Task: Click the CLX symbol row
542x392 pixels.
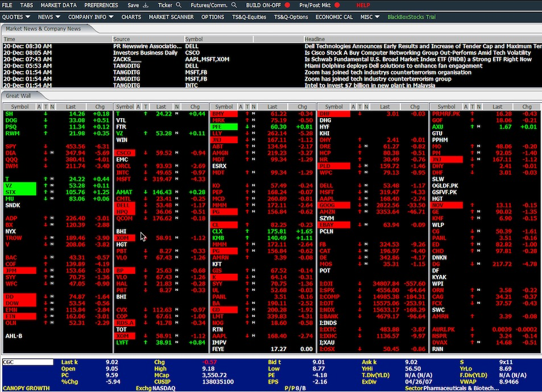Action: 262,231
